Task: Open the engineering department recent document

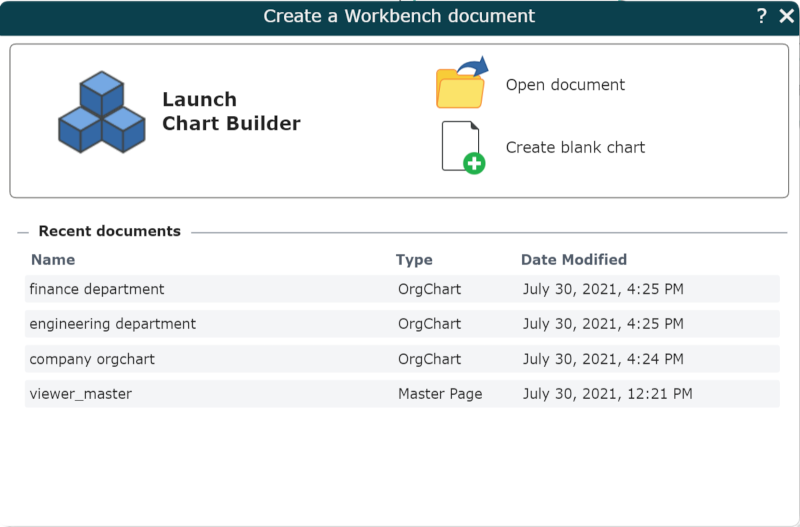Action: [x=113, y=324]
